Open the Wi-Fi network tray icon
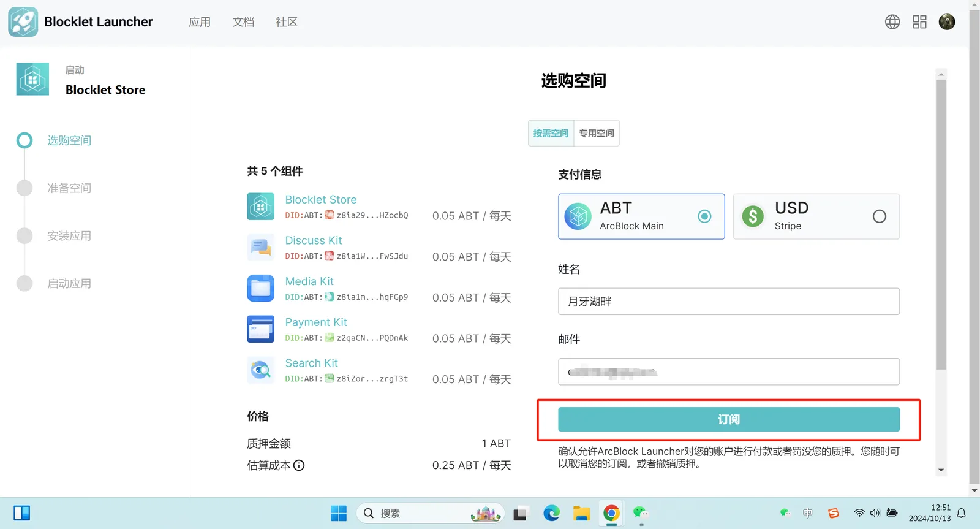The image size is (980, 529). click(x=859, y=513)
